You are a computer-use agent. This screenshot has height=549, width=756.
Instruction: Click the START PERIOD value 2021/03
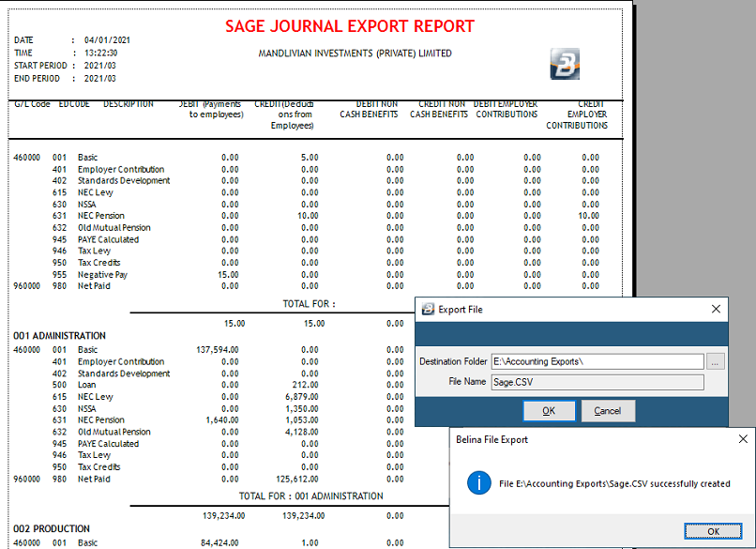click(x=99, y=65)
